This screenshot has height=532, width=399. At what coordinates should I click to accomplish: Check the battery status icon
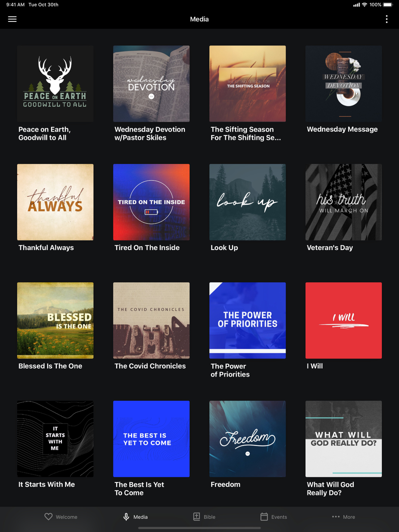(x=388, y=5)
